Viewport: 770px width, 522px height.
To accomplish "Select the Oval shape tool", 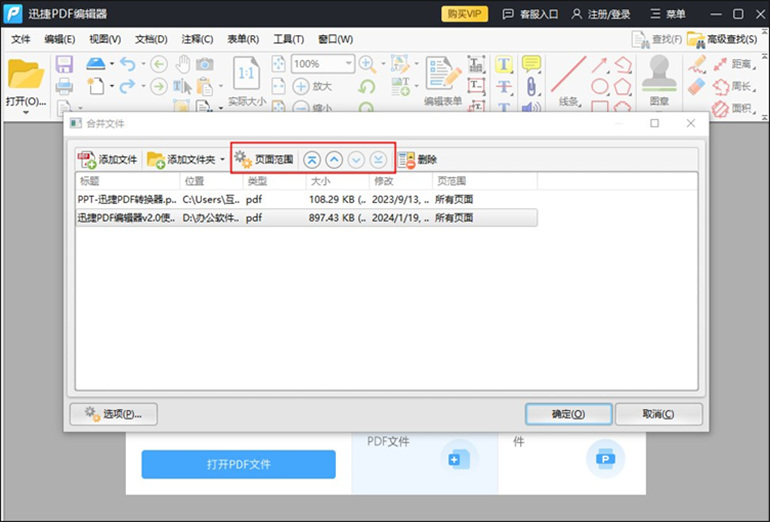I will tap(600, 87).
